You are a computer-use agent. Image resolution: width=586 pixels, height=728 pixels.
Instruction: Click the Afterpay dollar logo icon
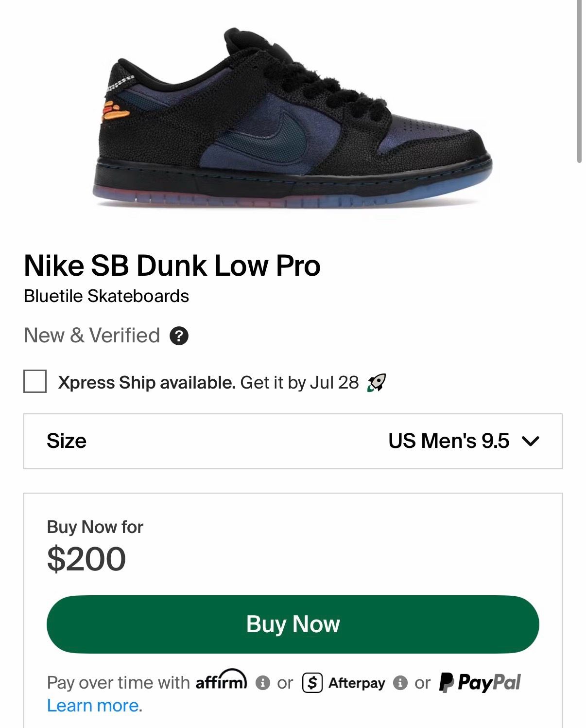coord(312,683)
